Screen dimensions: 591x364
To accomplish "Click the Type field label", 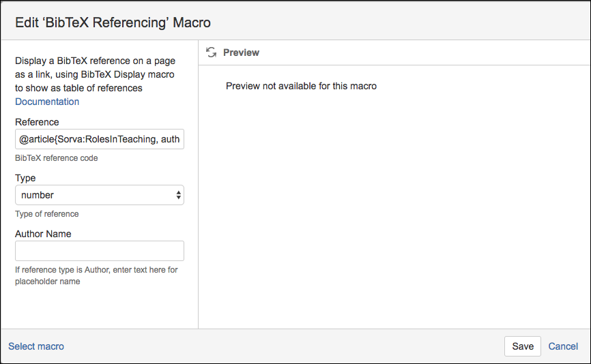I will click(x=25, y=178).
